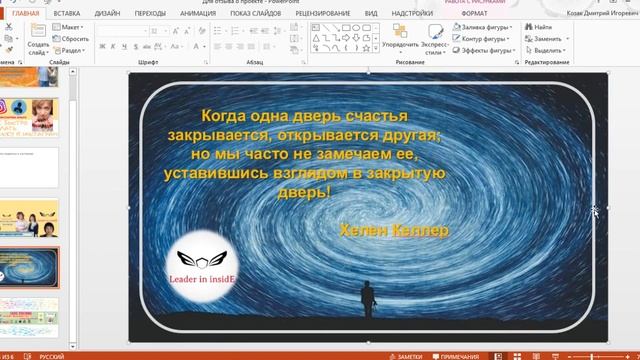Toggle strikethrough abc formatting
This screenshot has height=360, width=640.
(x=147, y=47)
